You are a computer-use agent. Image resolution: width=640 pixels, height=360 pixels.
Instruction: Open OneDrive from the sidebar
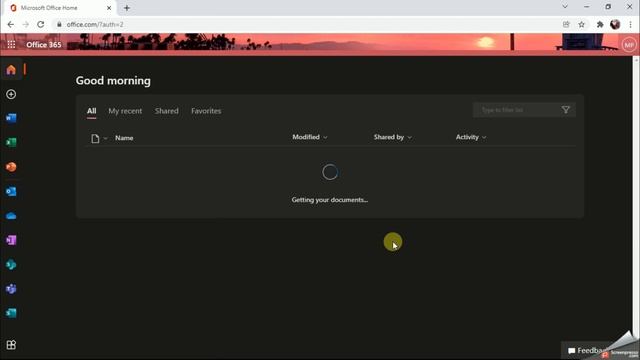click(x=11, y=216)
